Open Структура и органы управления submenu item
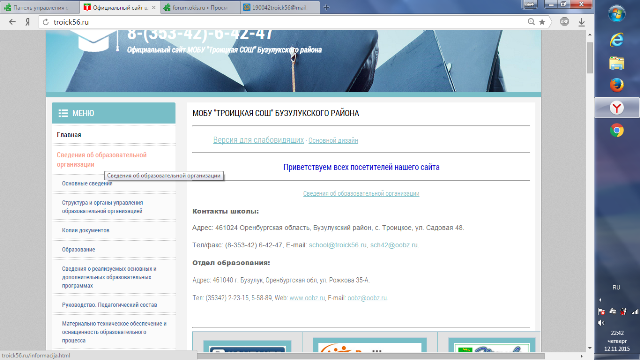640x360 pixels. tap(102, 207)
